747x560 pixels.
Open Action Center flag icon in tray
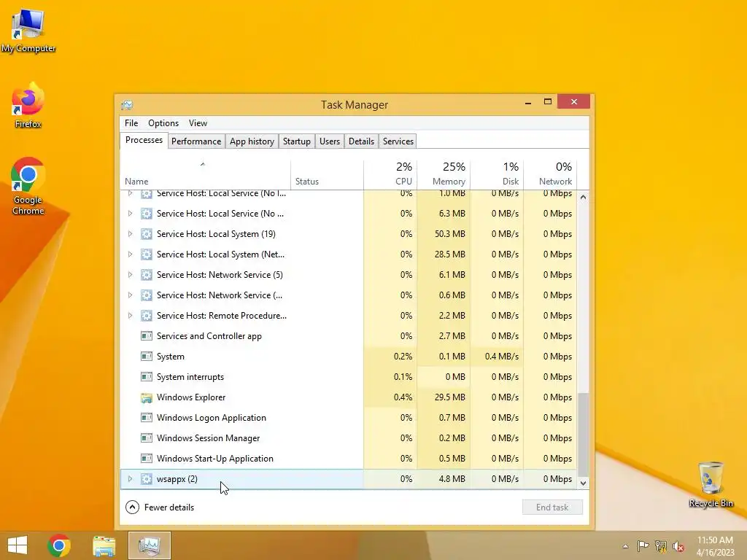(x=643, y=546)
